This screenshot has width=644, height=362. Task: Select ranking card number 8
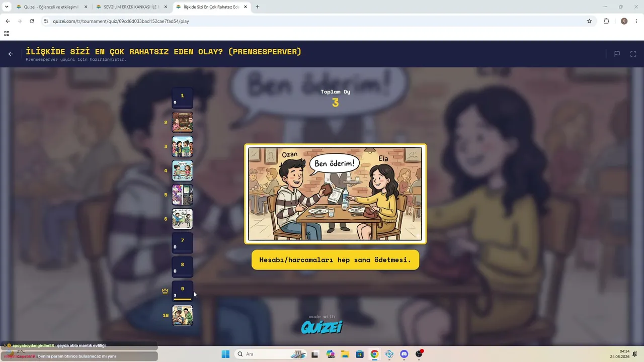tap(183, 267)
